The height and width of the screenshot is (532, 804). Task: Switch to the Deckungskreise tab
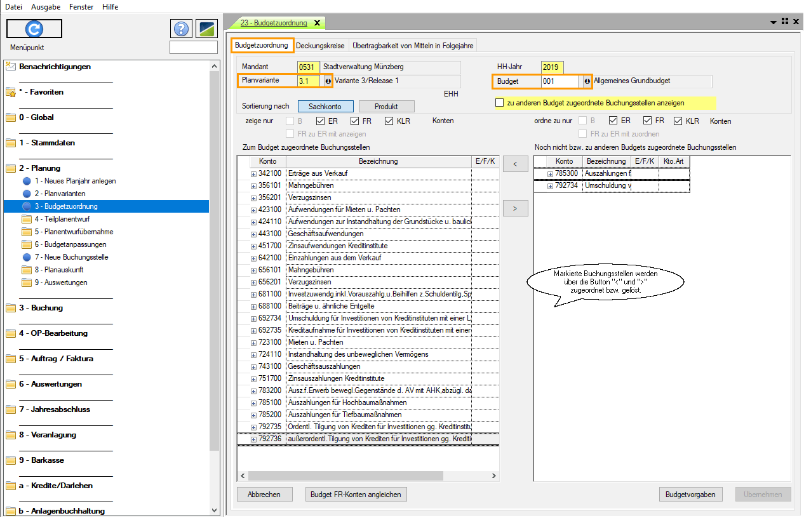[x=320, y=46]
